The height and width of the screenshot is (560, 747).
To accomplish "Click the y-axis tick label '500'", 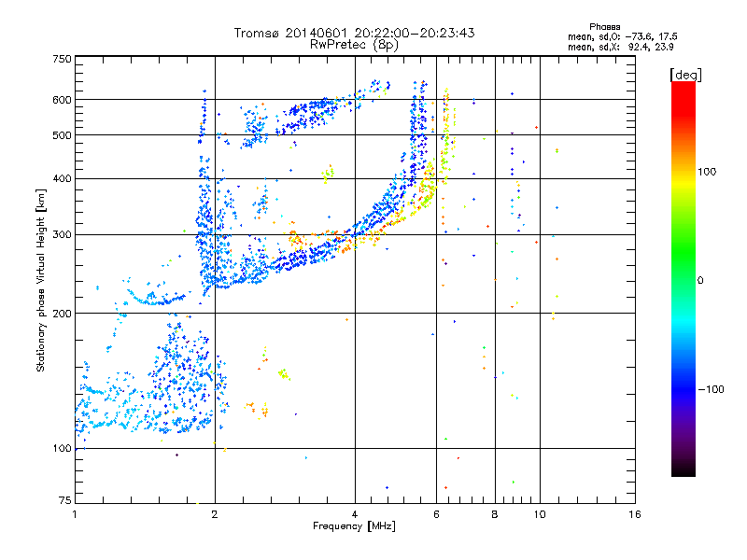I will 62,135.
